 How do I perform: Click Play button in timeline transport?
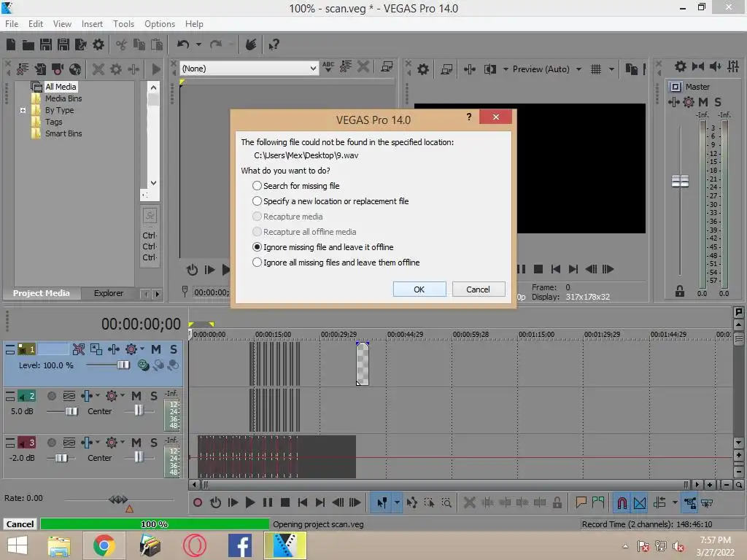tap(249, 502)
